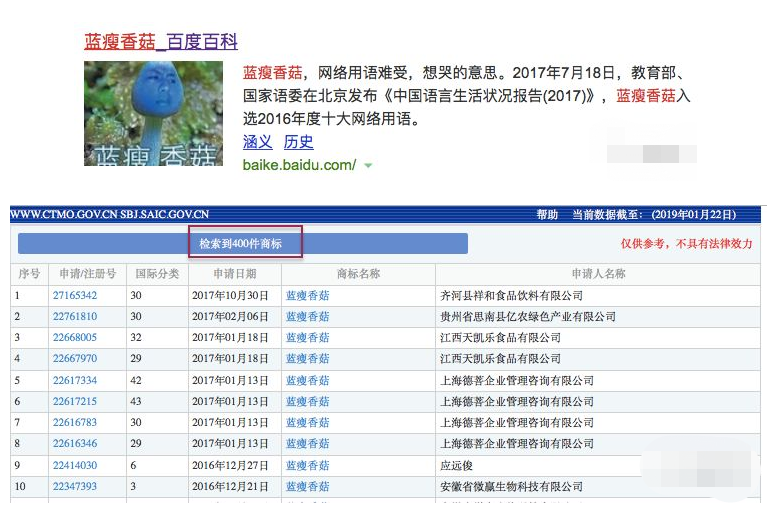Image resolution: width=768 pixels, height=505 pixels.
Task: Click the 帮助 help menu item
Action: pos(547,214)
